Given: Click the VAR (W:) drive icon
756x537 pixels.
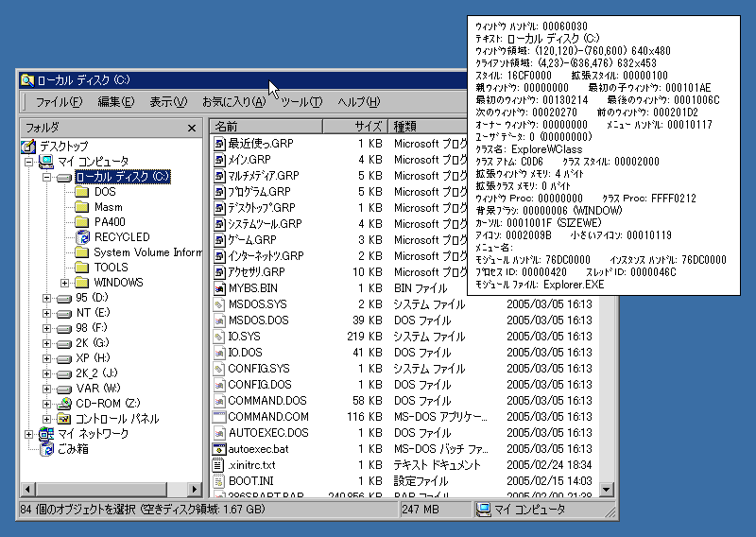Looking at the screenshot, I should coord(64,390).
